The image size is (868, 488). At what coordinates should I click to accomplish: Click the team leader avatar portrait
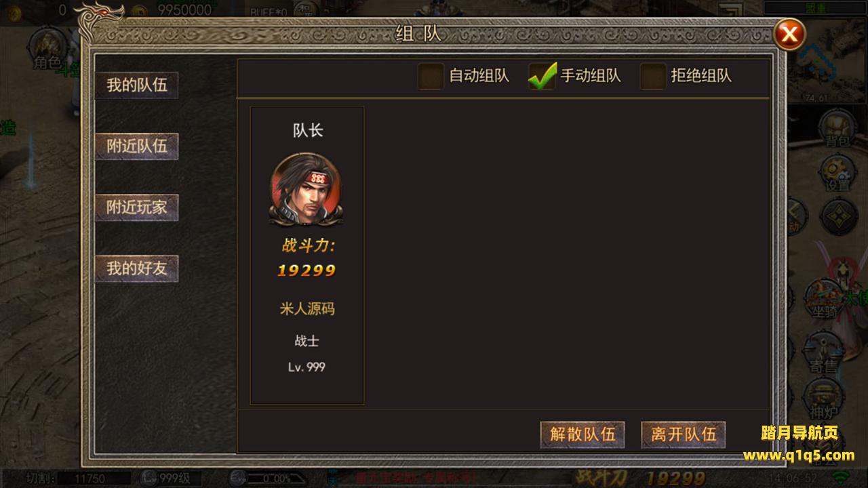(307, 188)
